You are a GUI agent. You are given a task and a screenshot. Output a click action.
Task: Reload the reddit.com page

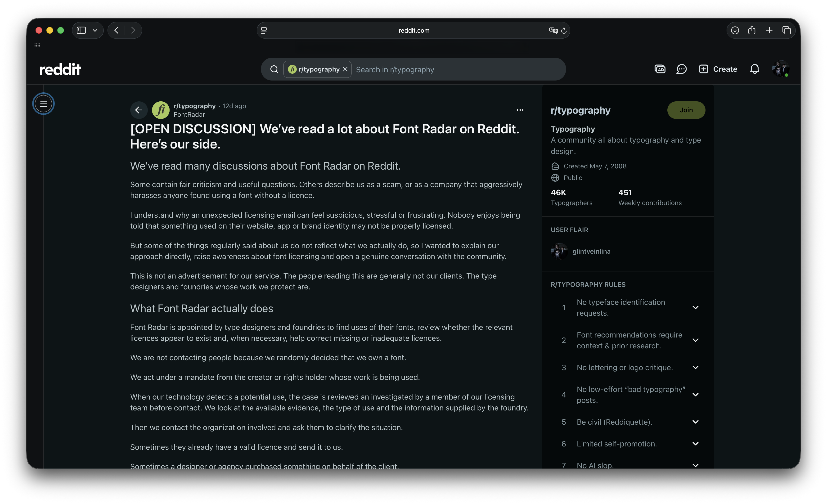(564, 31)
